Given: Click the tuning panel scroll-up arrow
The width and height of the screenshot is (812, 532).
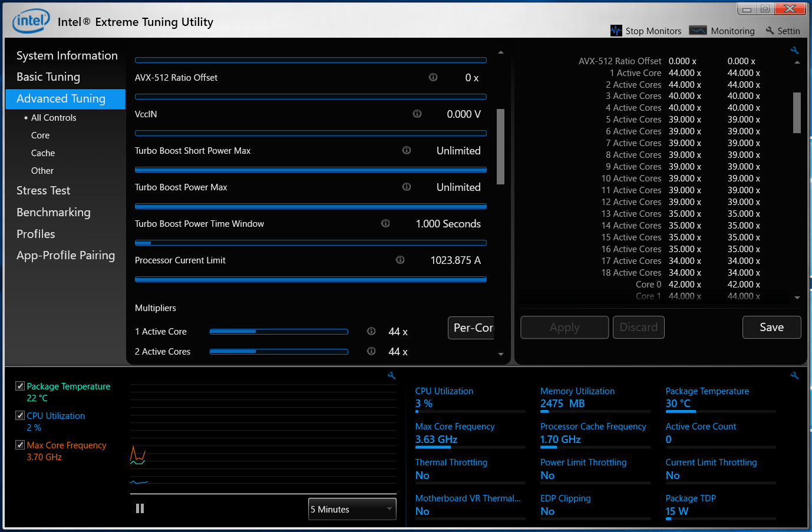Looking at the screenshot, I should click(501, 52).
